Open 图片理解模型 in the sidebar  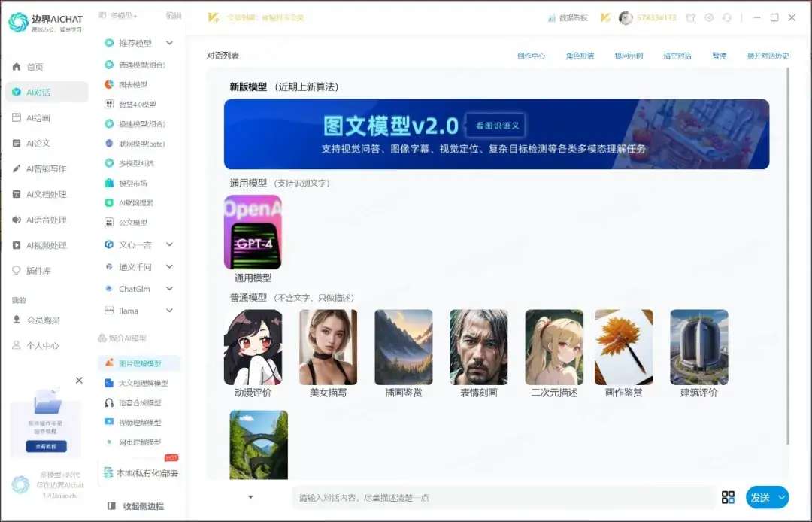[139, 363]
